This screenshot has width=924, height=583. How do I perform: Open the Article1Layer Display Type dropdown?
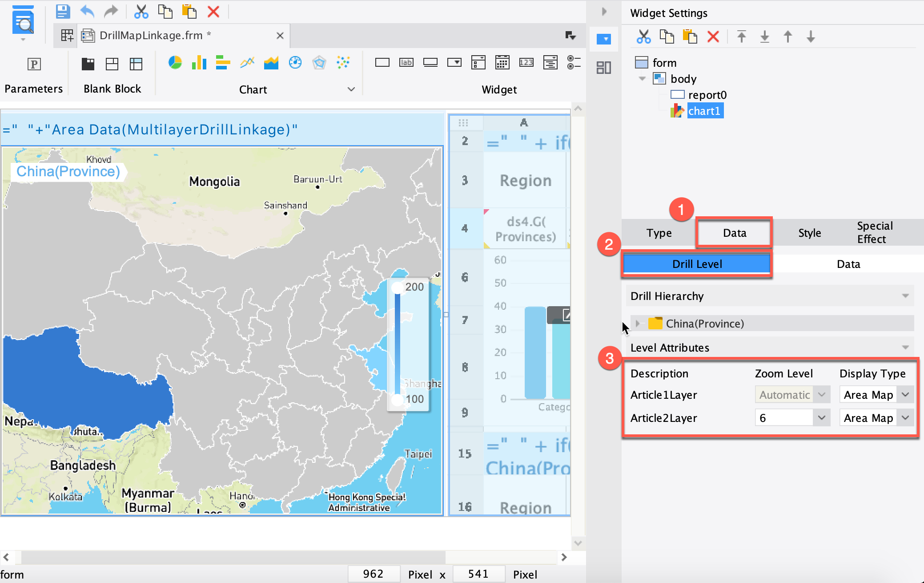coord(905,394)
